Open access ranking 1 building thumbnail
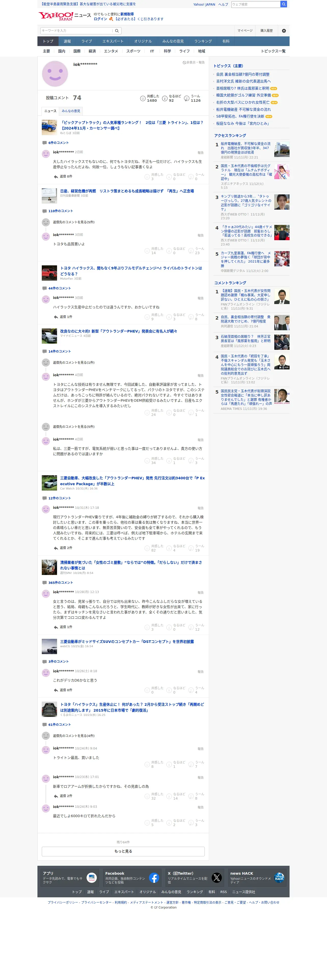327x980 pixels. (282, 150)
